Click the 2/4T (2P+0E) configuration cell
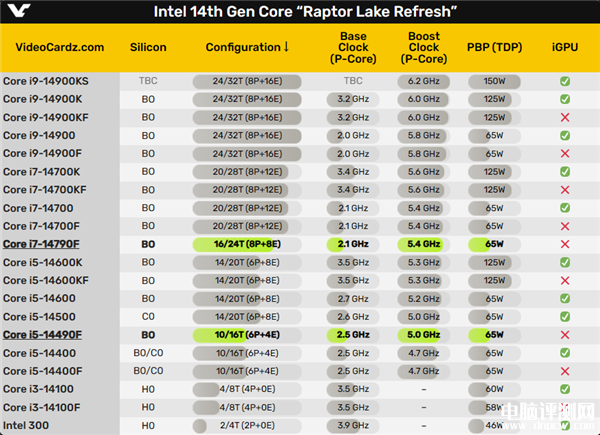 click(x=247, y=425)
